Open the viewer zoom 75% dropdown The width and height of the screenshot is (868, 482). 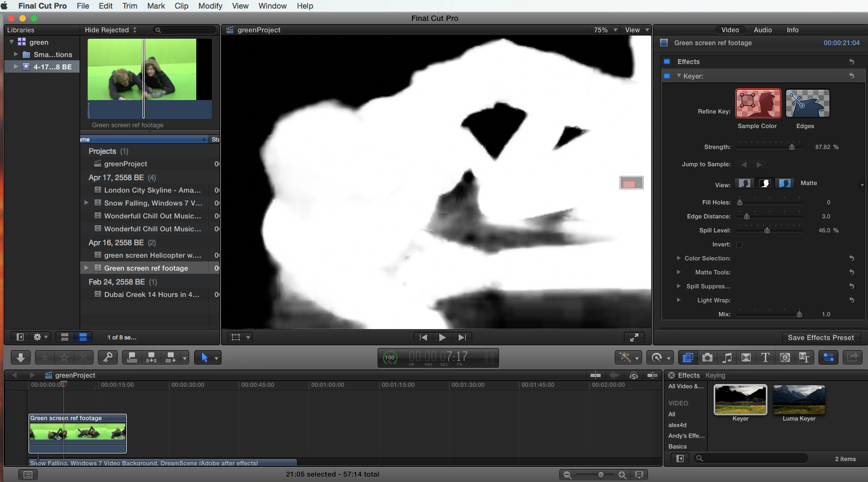[x=606, y=30]
